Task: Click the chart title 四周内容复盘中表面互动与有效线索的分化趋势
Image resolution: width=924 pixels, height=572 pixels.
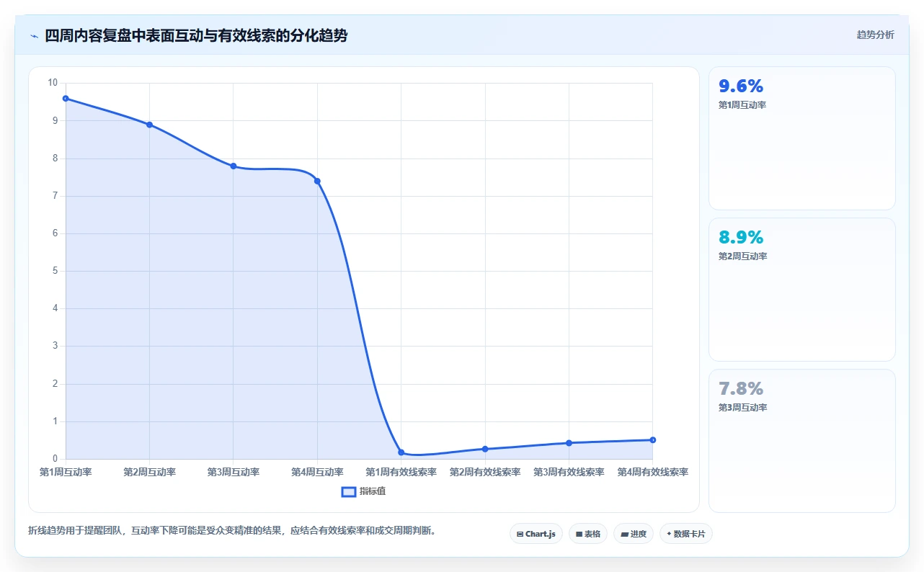Action: click(196, 35)
